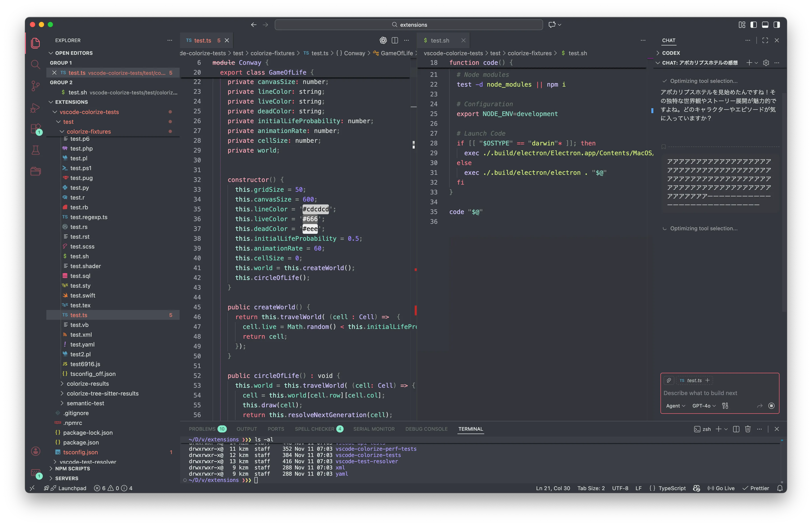812x526 pixels.
Task: Click the Describe what to build next input
Action: coord(719,393)
